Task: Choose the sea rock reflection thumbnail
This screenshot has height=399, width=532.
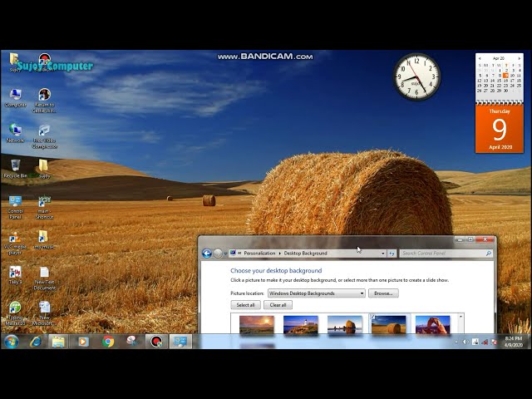Action: coord(345,324)
